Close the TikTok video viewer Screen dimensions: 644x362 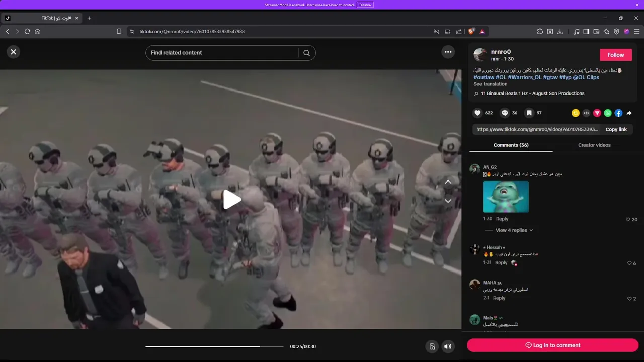tap(14, 52)
